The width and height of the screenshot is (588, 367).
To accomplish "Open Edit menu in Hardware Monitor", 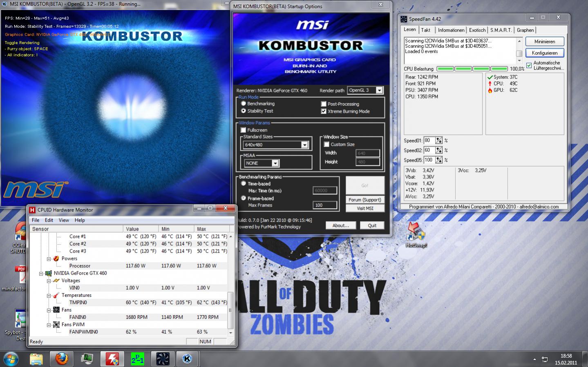I will coord(49,220).
